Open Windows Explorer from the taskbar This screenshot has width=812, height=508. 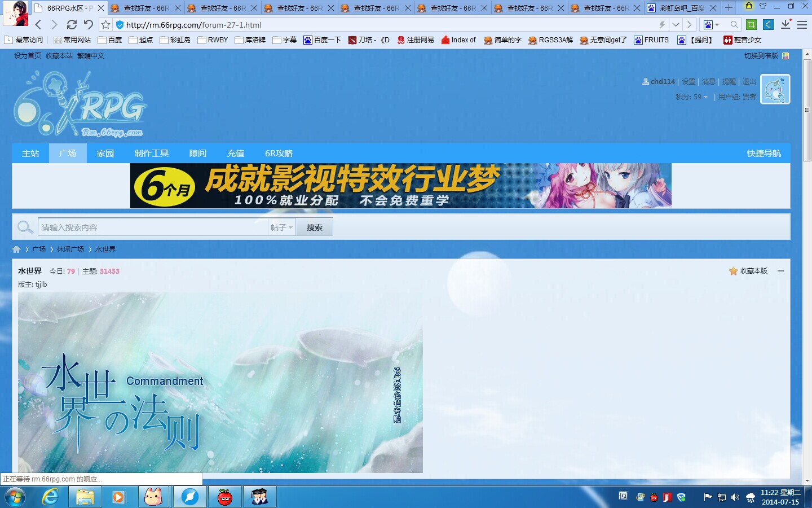tap(85, 497)
